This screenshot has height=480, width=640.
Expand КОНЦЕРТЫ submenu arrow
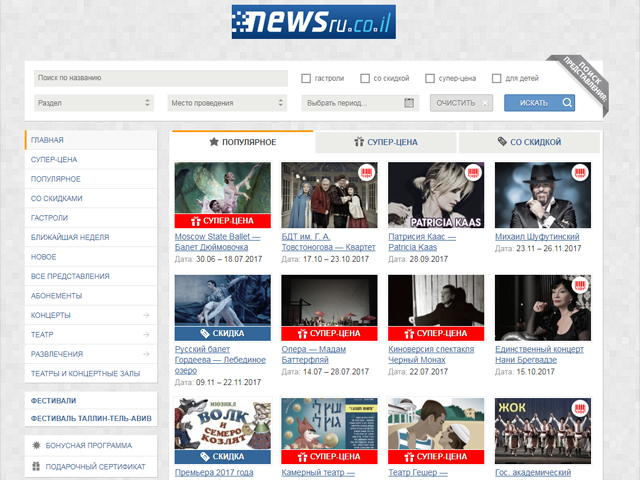click(x=146, y=315)
